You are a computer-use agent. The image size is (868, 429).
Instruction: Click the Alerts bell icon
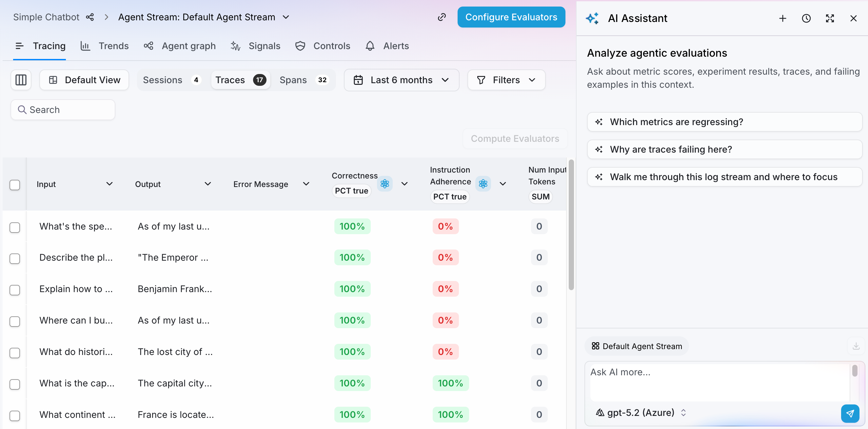point(370,46)
